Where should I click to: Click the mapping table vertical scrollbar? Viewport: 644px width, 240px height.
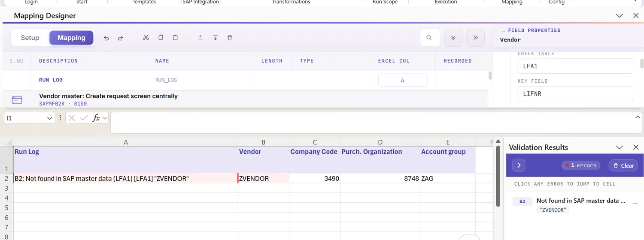pyautogui.click(x=490, y=75)
